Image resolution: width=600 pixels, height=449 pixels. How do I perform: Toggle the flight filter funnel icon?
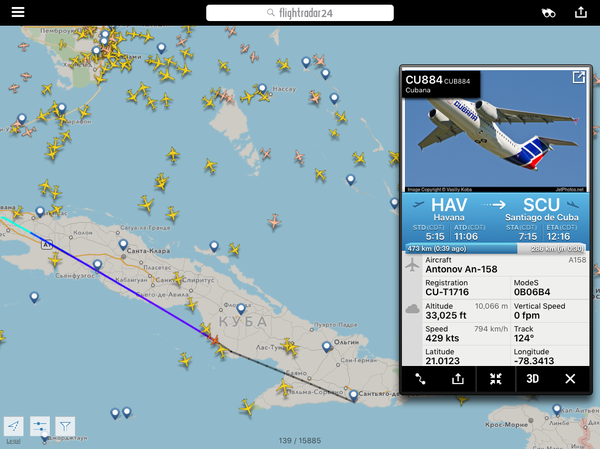(65, 426)
